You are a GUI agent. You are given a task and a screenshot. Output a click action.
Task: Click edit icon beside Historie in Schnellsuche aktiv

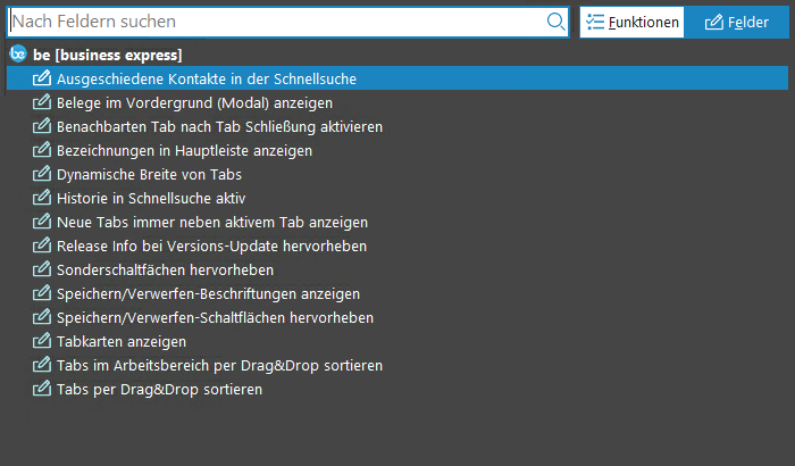pyautogui.click(x=41, y=198)
